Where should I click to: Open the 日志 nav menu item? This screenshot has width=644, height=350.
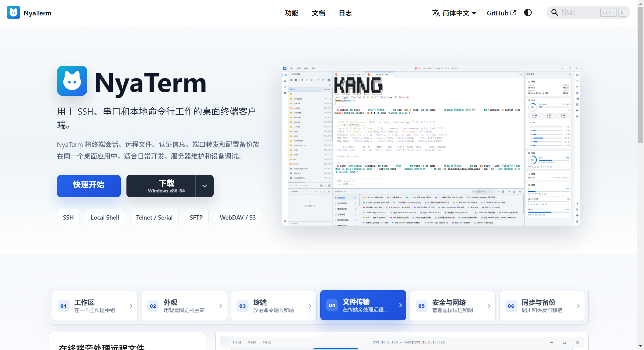pos(345,13)
